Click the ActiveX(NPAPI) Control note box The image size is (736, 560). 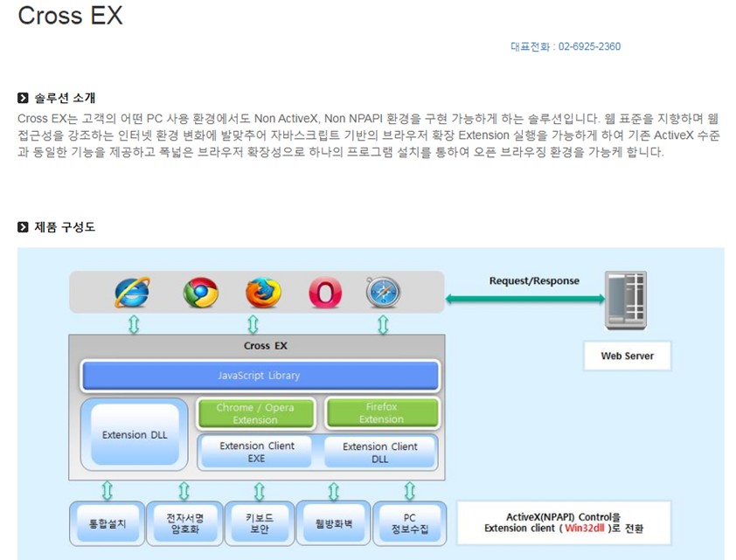[x=564, y=522]
